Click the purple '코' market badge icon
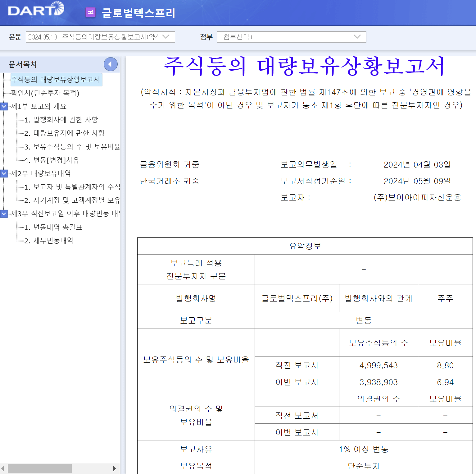The image size is (476, 474). coord(91,12)
